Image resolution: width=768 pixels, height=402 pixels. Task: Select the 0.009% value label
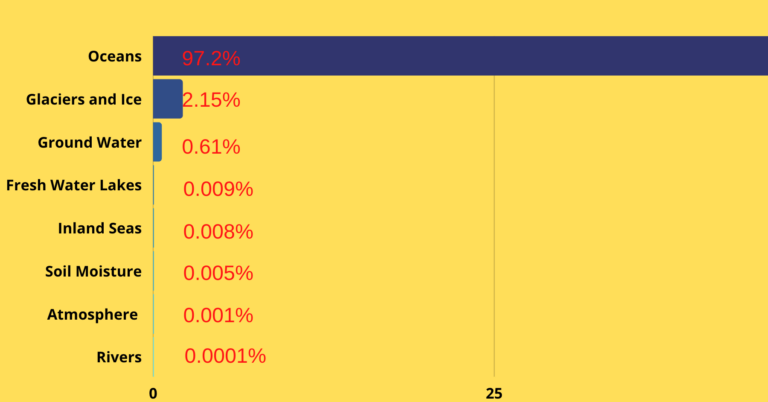218,189
